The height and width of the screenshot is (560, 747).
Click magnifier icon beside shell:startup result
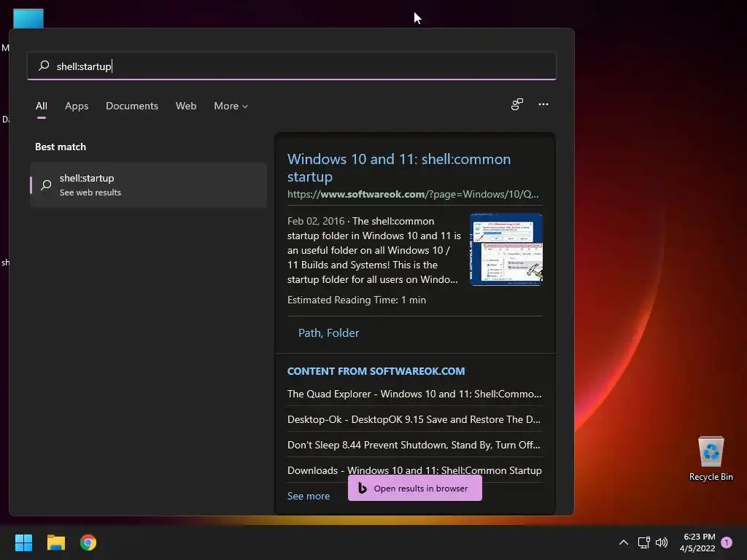click(x=46, y=184)
